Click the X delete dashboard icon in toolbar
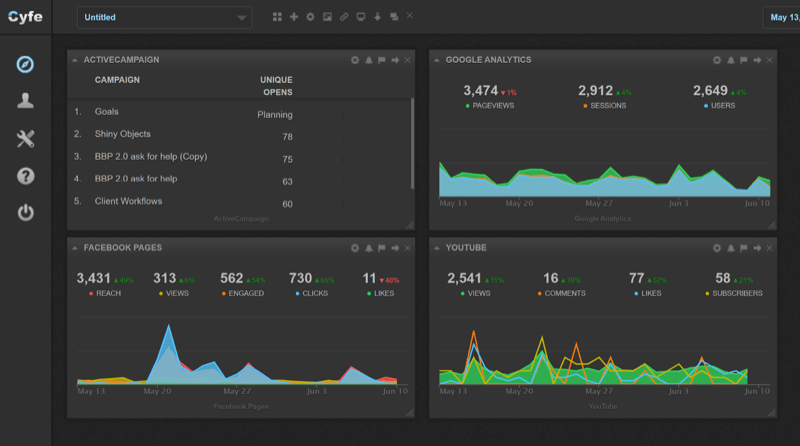 pos(410,16)
